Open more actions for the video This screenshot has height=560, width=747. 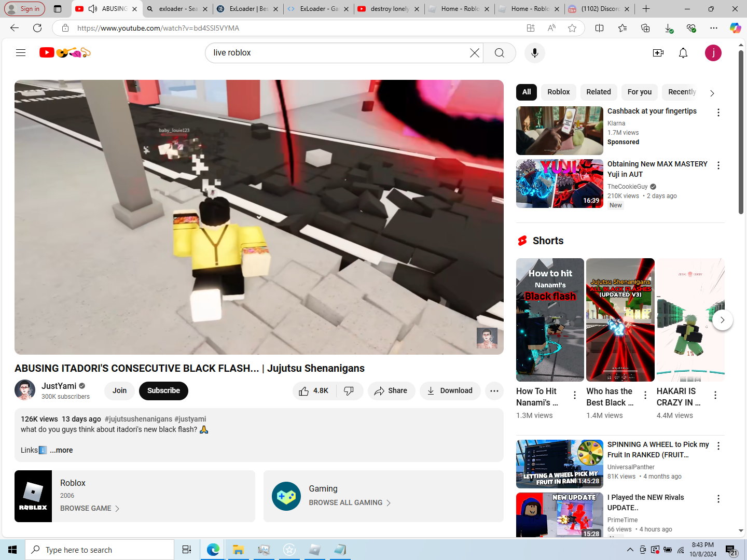494,391
